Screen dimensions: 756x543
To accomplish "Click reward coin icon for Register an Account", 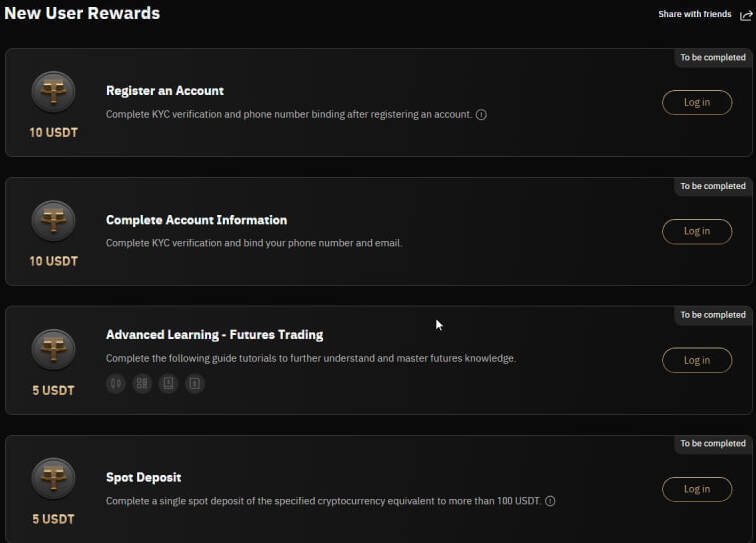I will [53, 92].
